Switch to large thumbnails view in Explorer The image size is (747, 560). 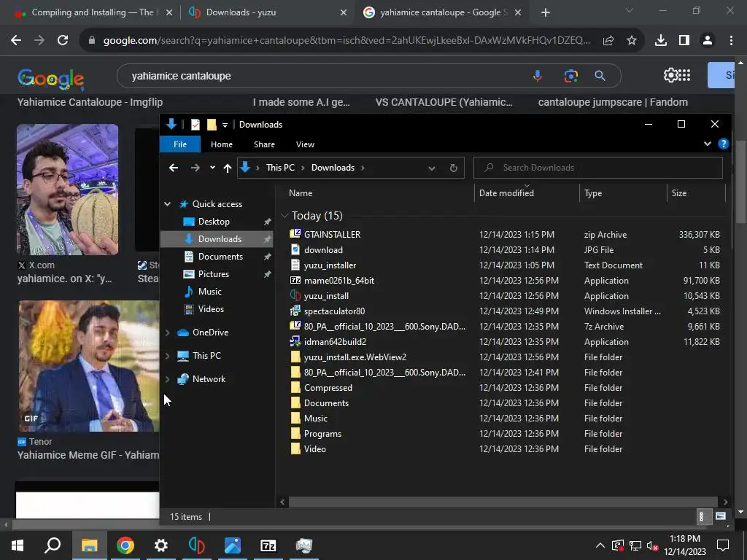coord(720,517)
